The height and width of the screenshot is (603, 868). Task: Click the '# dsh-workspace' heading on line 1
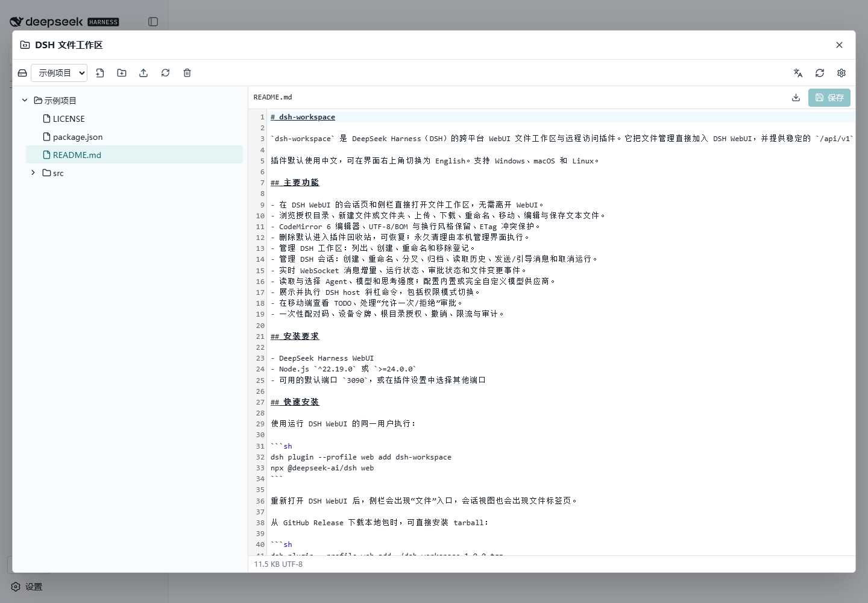(303, 117)
